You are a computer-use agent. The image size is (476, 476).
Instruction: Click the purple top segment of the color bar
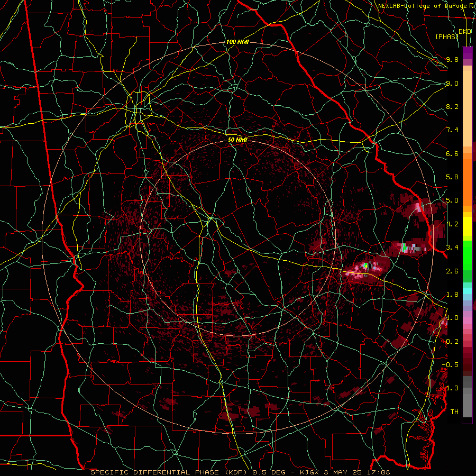point(467,53)
